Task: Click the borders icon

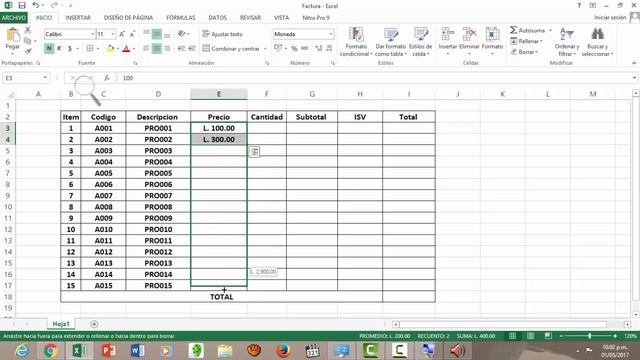Action: (x=90, y=49)
